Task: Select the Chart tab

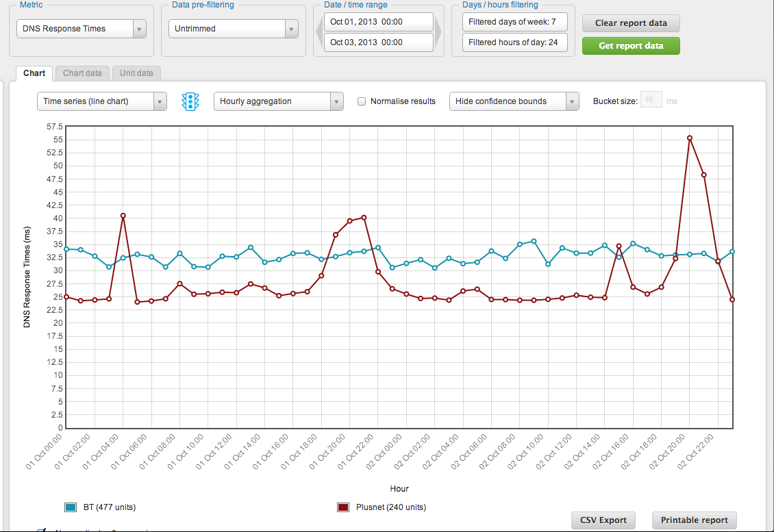Action: tap(34, 73)
